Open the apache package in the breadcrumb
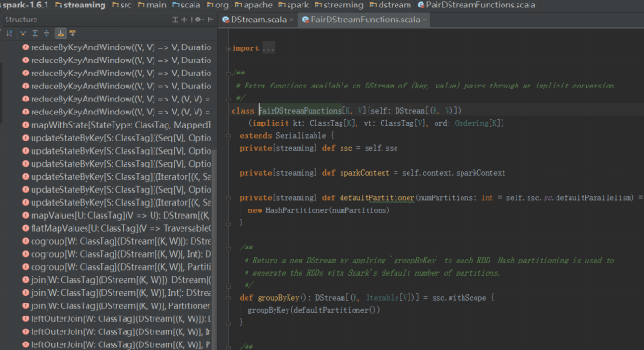This screenshot has width=644, height=350. pos(254,5)
